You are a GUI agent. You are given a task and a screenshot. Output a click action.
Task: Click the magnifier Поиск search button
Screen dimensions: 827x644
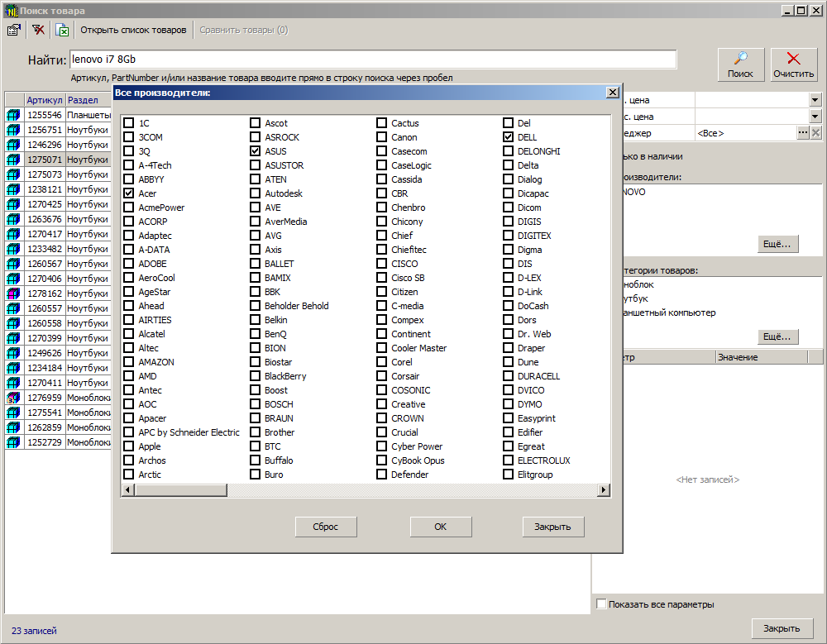(740, 64)
